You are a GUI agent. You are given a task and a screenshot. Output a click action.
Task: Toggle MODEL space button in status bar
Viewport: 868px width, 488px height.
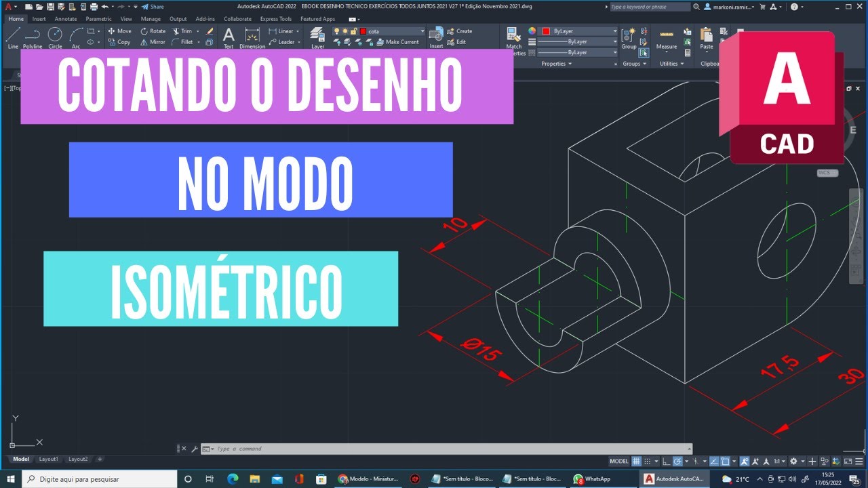click(619, 461)
